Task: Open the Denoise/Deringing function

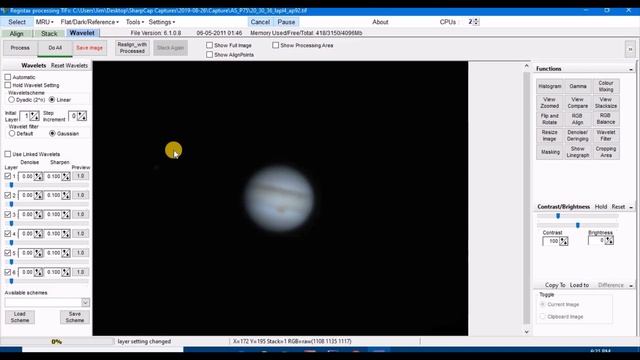Action: coord(578,136)
